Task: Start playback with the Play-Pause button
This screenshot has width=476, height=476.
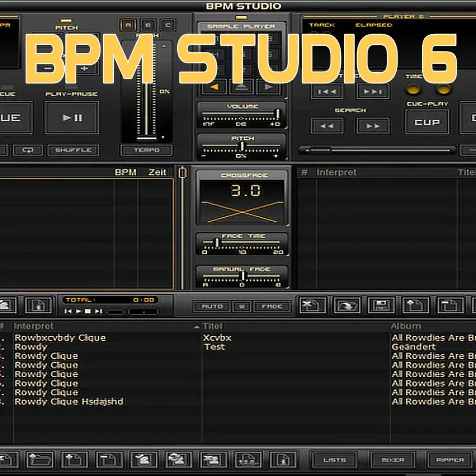Action: 72,118
